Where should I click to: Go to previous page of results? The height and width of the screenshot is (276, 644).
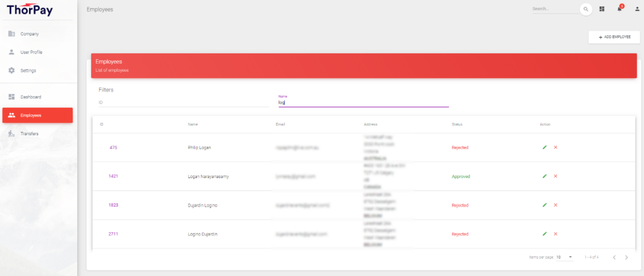click(614, 257)
